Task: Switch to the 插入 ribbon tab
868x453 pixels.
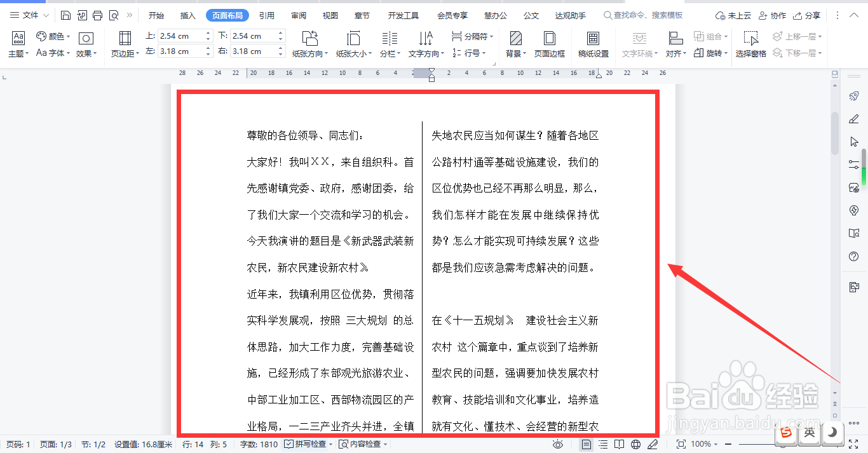Action: pos(187,15)
